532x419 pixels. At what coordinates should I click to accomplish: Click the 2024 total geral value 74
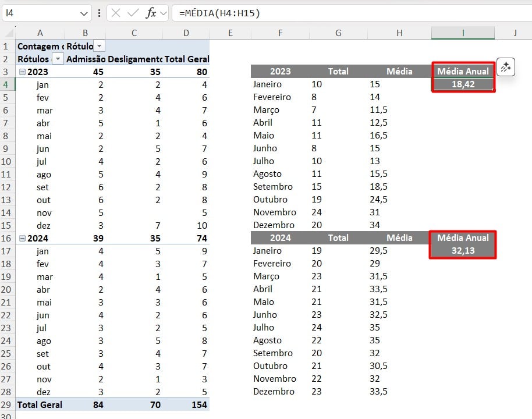pos(201,238)
